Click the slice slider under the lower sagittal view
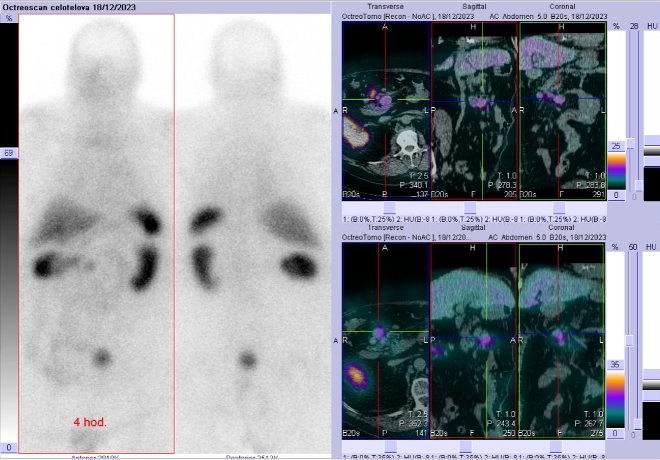Image resolution: width=660 pixels, height=460 pixels. click(466, 447)
